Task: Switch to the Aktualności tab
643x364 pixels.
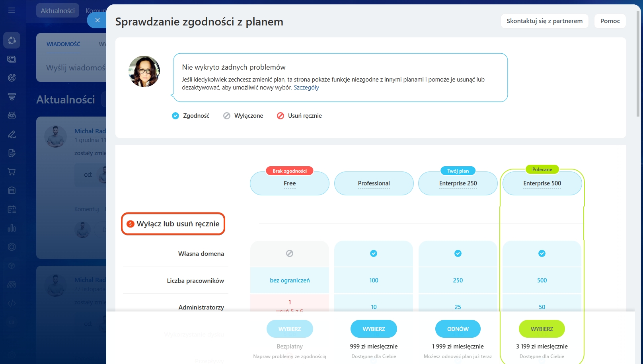Action: [58, 11]
